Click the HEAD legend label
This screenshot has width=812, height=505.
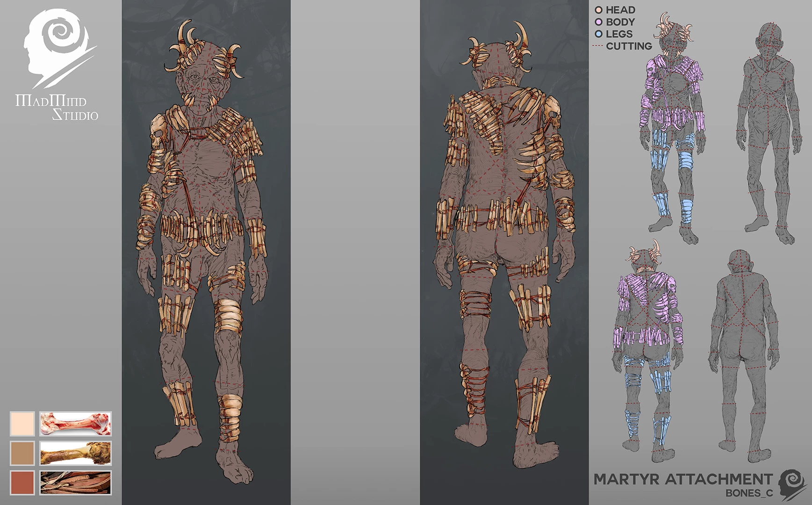pyautogui.click(x=620, y=10)
